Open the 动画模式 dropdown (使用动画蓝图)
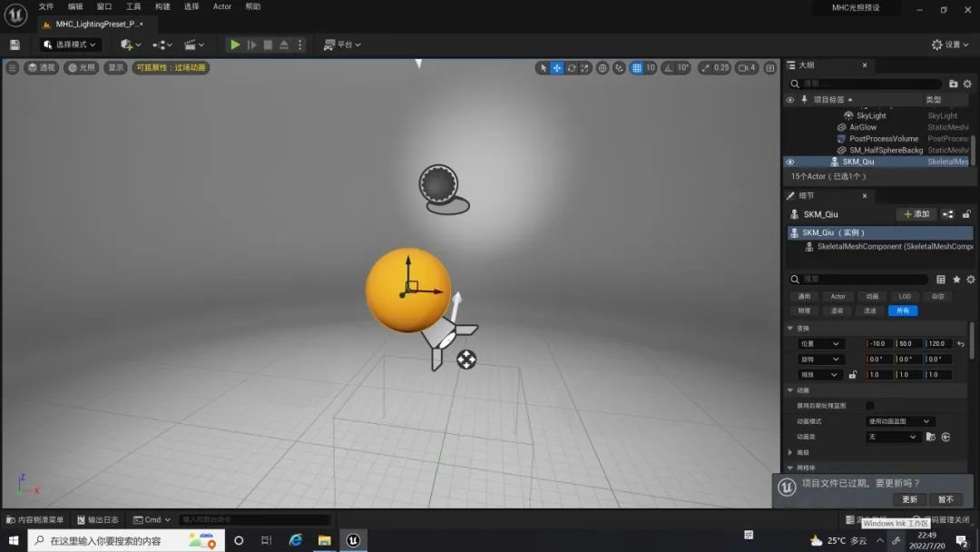 click(899, 421)
